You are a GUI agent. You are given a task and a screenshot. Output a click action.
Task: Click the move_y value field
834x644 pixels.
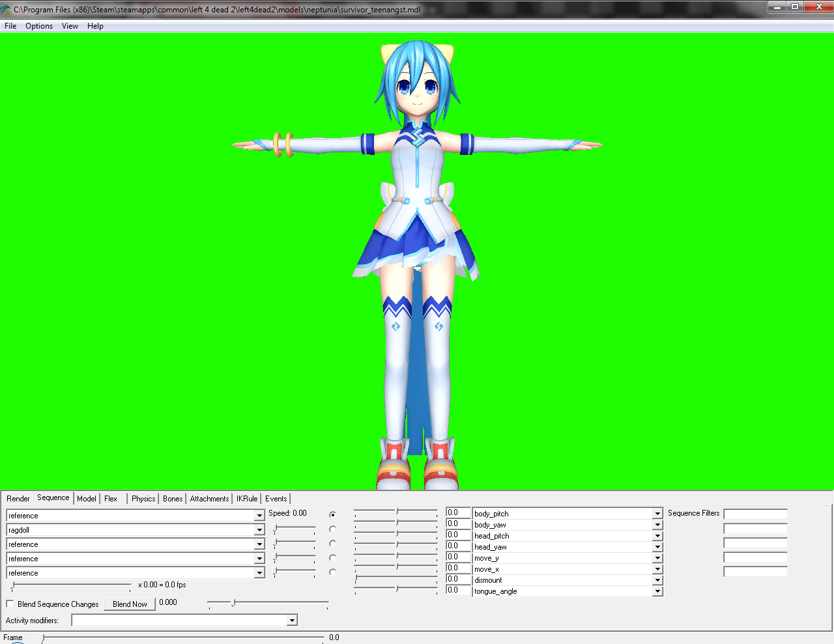tap(458, 557)
